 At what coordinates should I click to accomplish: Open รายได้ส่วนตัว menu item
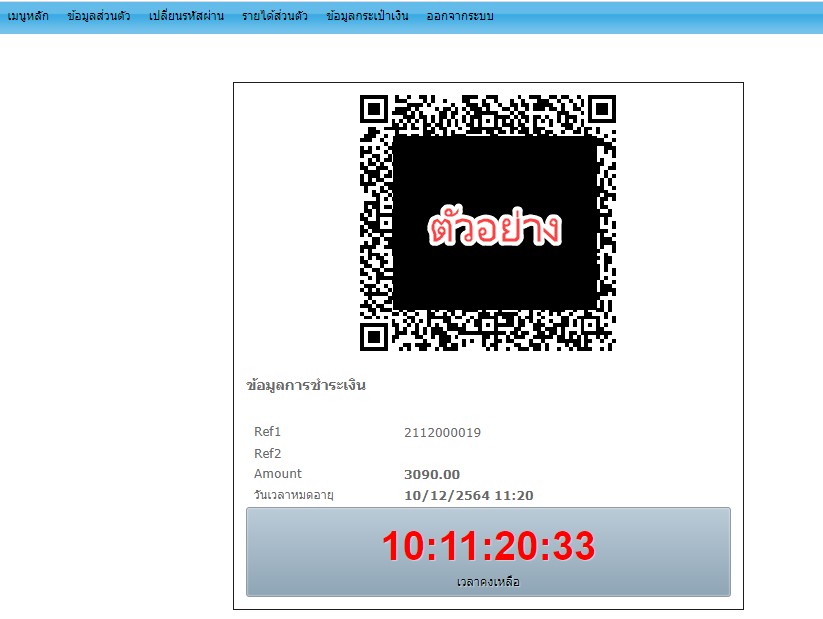coord(275,16)
